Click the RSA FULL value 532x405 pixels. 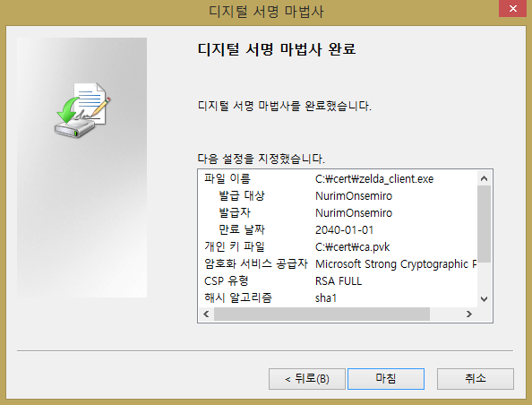[x=339, y=281]
